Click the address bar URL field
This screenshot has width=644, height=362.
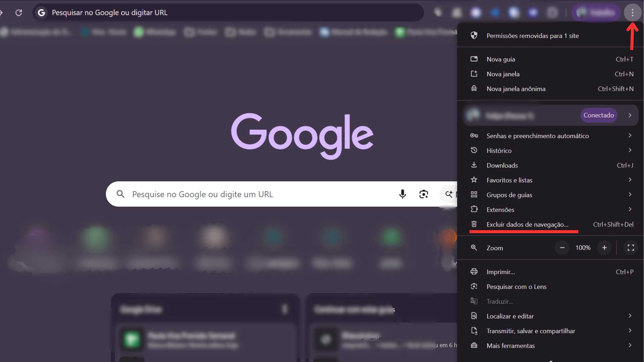coord(228,13)
